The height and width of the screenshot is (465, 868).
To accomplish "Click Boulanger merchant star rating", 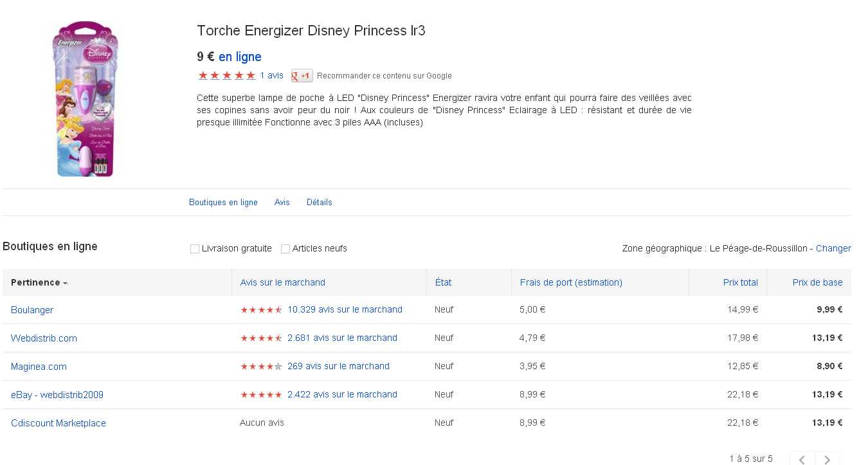I will [261, 310].
